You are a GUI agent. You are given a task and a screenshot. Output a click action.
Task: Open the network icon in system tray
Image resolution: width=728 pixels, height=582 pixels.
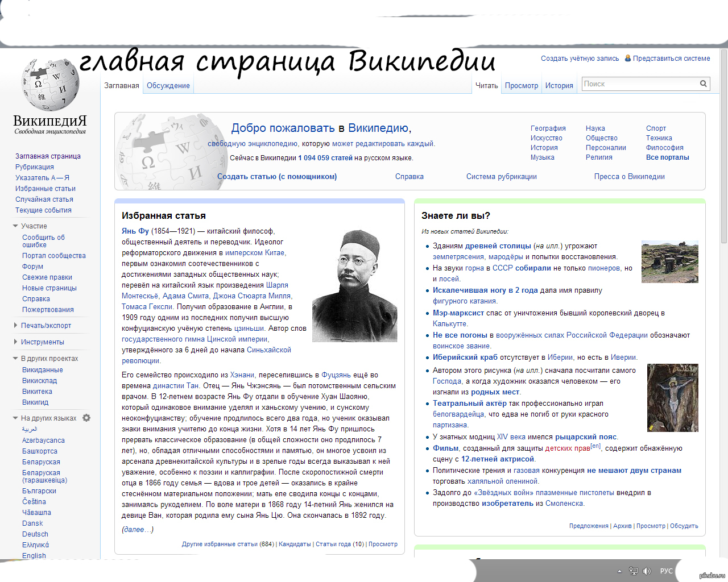(633, 571)
